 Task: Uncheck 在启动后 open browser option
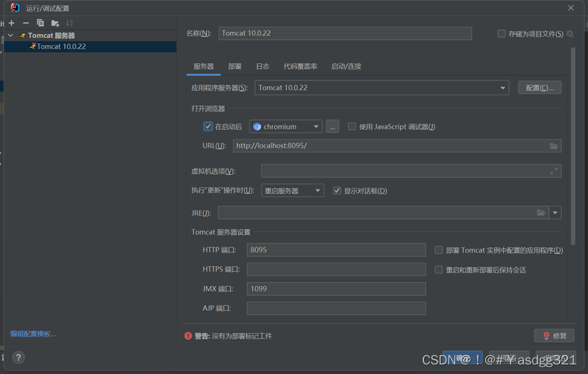coord(208,126)
